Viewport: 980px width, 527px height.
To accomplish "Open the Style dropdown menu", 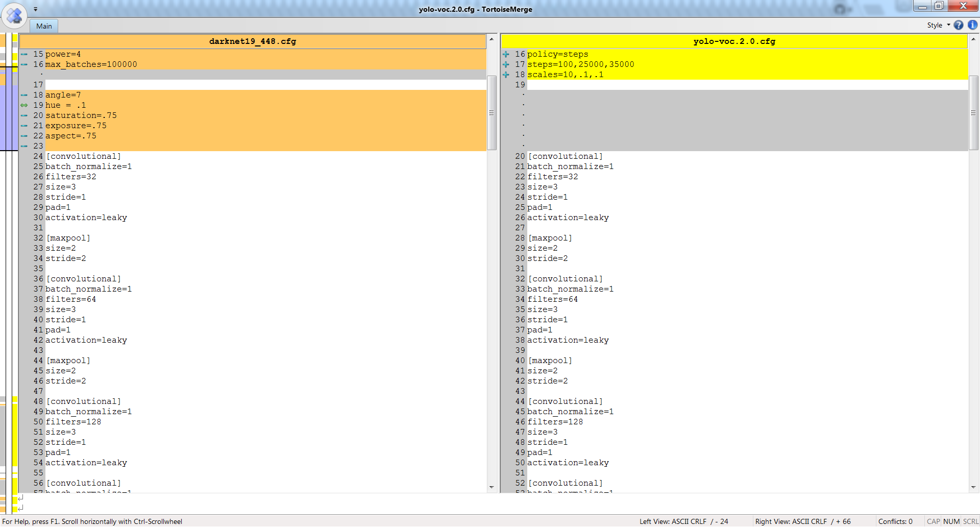I will click(x=939, y=25).
